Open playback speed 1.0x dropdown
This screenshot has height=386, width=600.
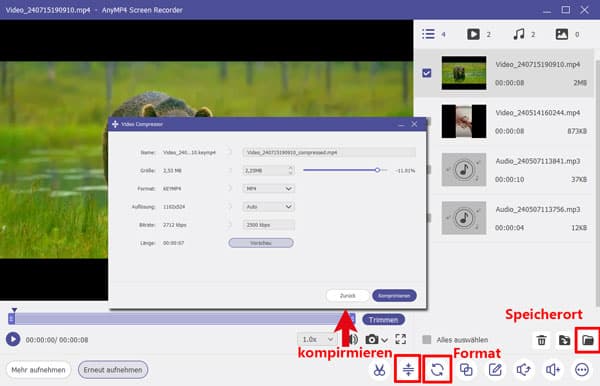click(317, 340)
